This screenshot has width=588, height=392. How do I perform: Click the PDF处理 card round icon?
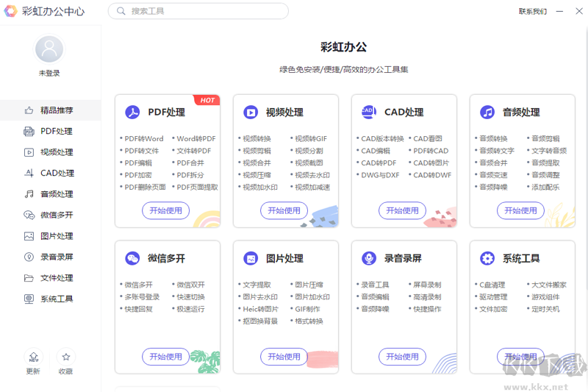tap(132, 113)
